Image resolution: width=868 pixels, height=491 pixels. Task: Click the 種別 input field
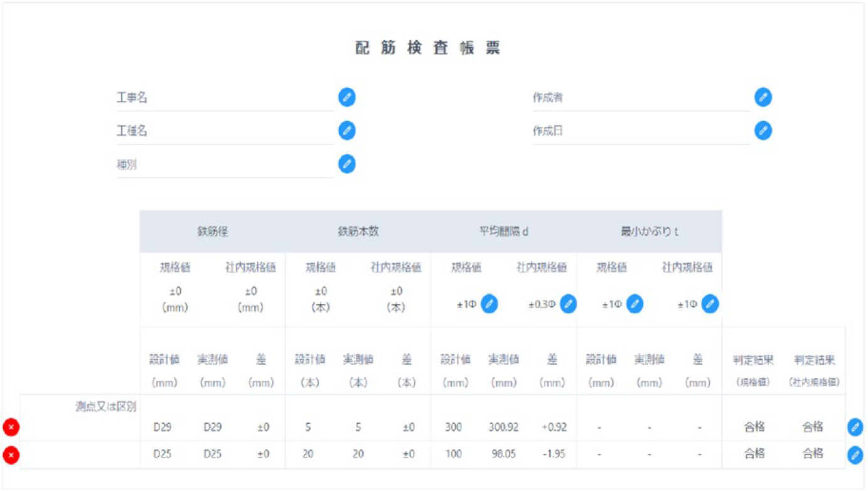(225, 165)
